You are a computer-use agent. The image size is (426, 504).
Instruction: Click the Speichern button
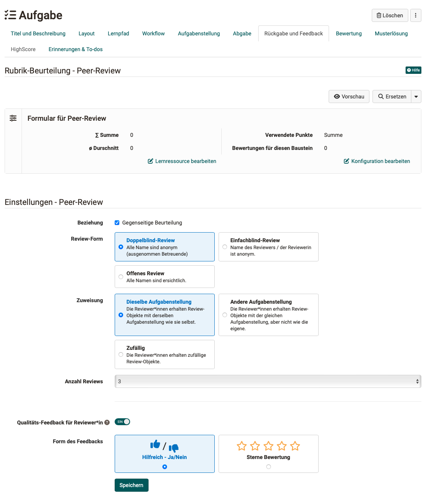(131, 485)
